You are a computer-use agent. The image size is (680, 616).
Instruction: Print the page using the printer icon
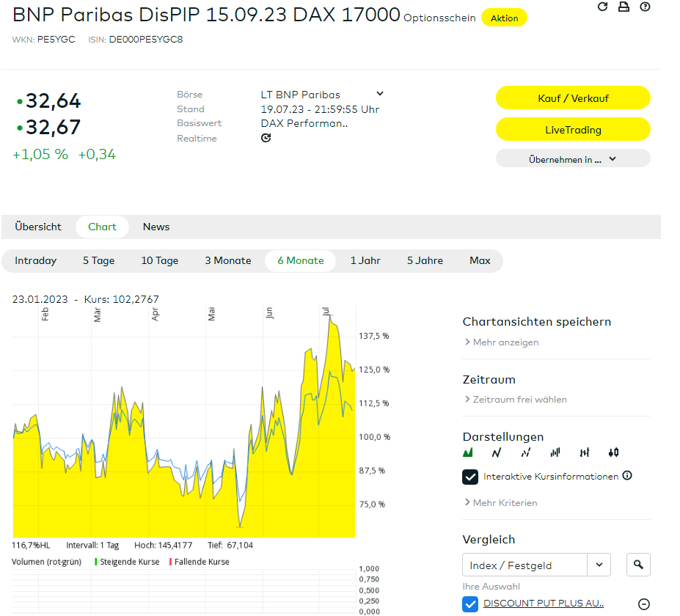pos(624,7)
